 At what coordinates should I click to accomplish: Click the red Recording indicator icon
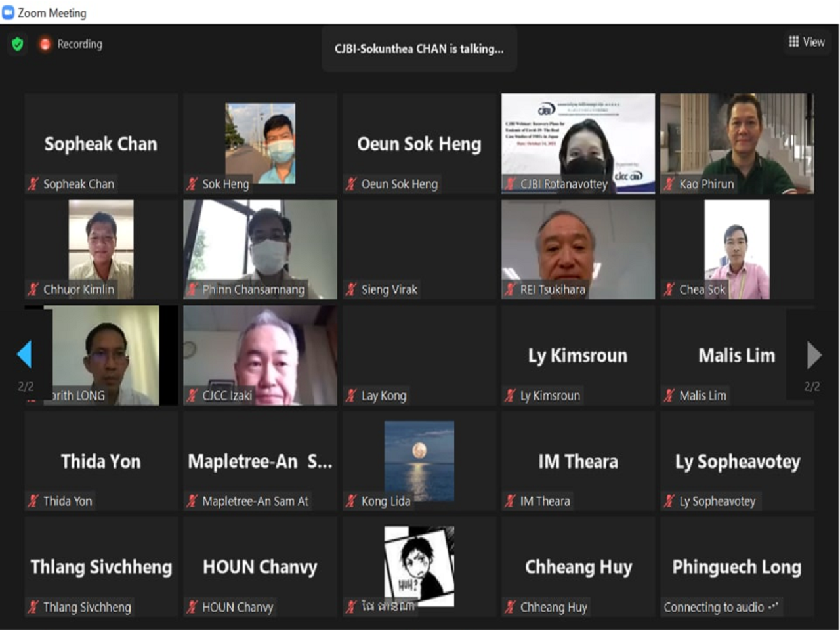tap(45, 44)
